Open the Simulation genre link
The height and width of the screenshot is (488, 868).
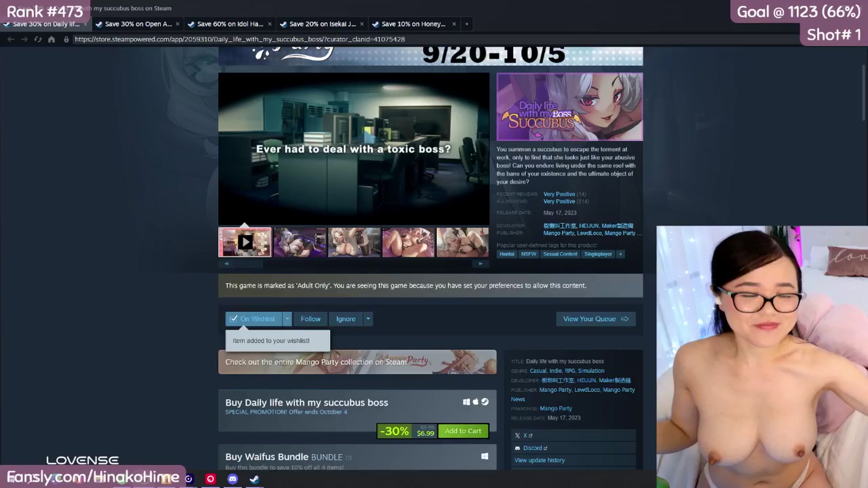[x=591, y=371]
